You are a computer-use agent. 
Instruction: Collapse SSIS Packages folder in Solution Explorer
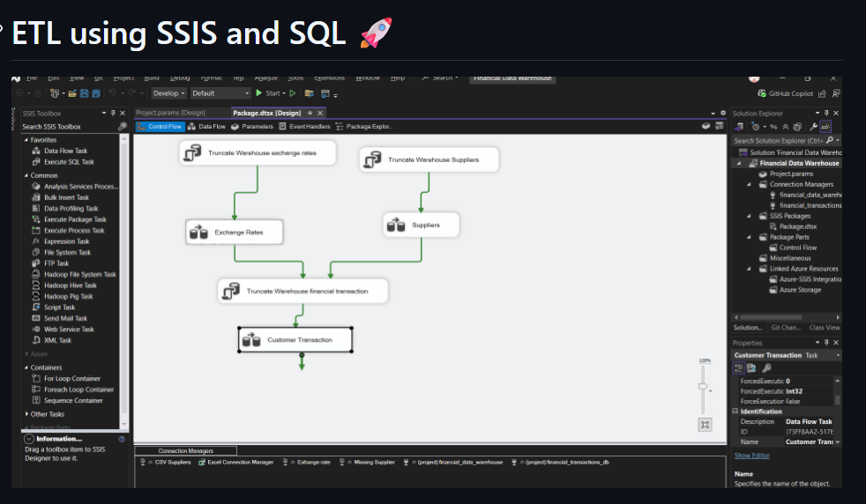[x=749, y=216]
